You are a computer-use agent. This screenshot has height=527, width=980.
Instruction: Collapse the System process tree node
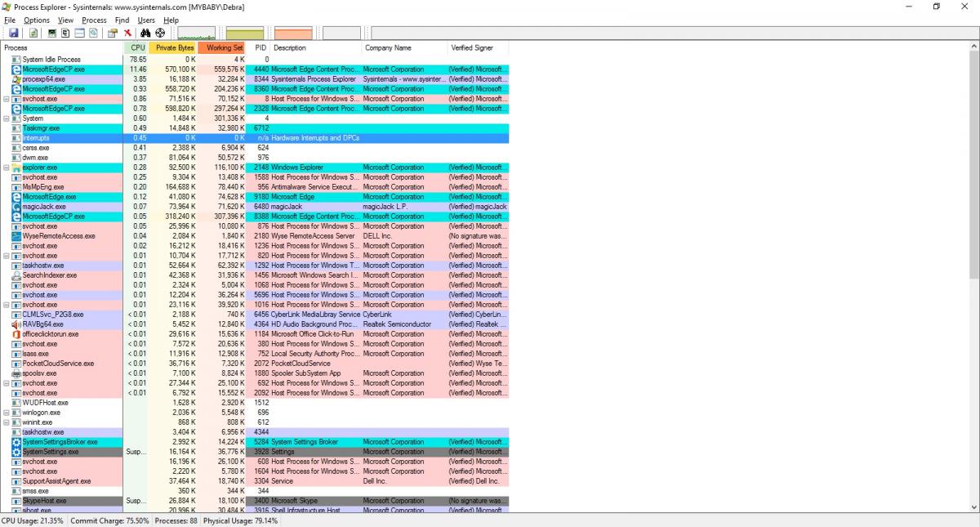(7, 118)
